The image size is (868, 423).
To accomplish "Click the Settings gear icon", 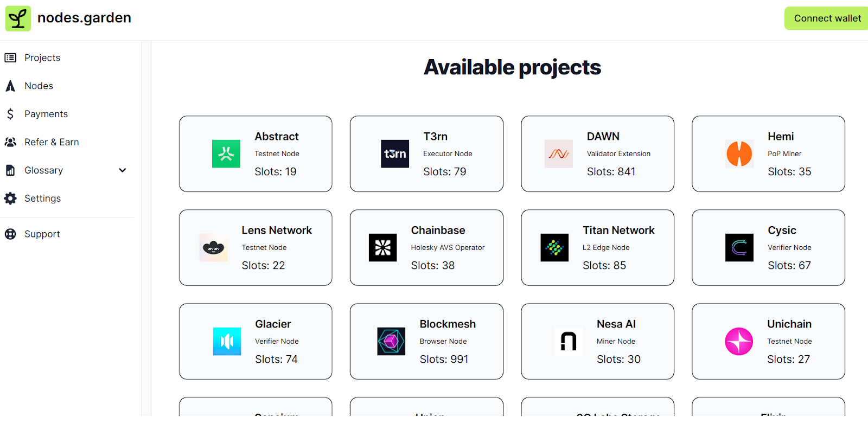I will [10, 198].
